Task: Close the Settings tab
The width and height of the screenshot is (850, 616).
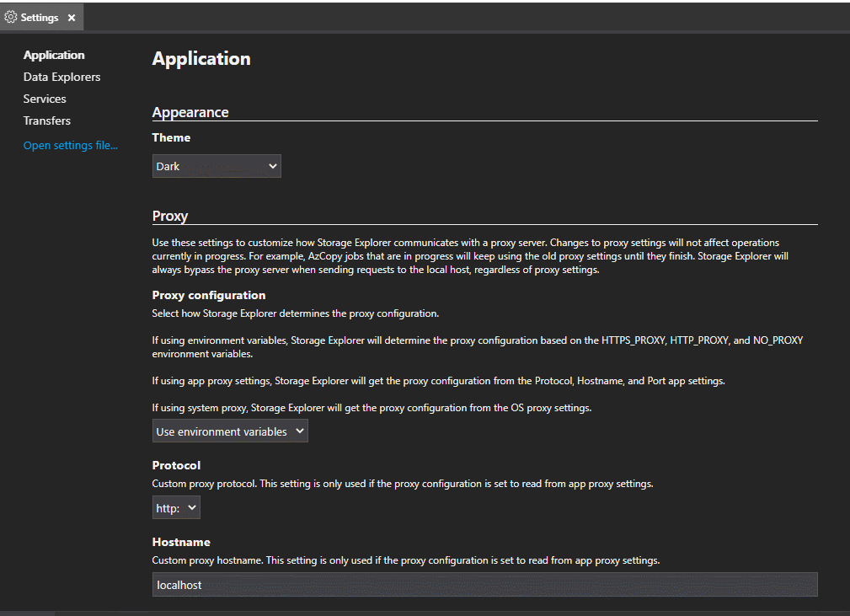Action: pos(72,16)
